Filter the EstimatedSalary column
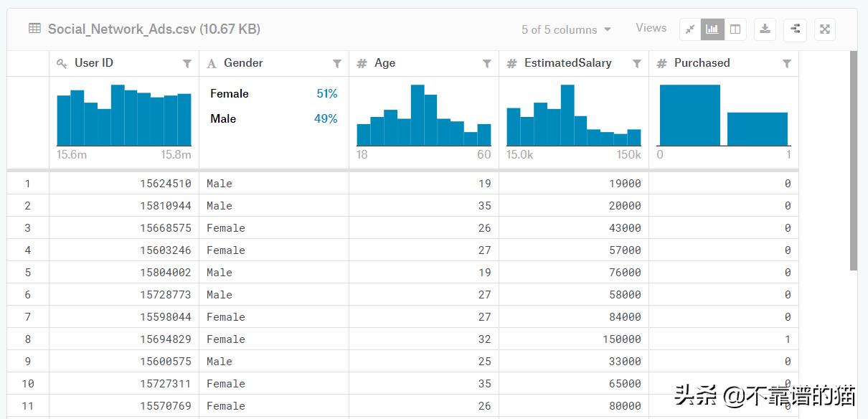 (637, 64)
